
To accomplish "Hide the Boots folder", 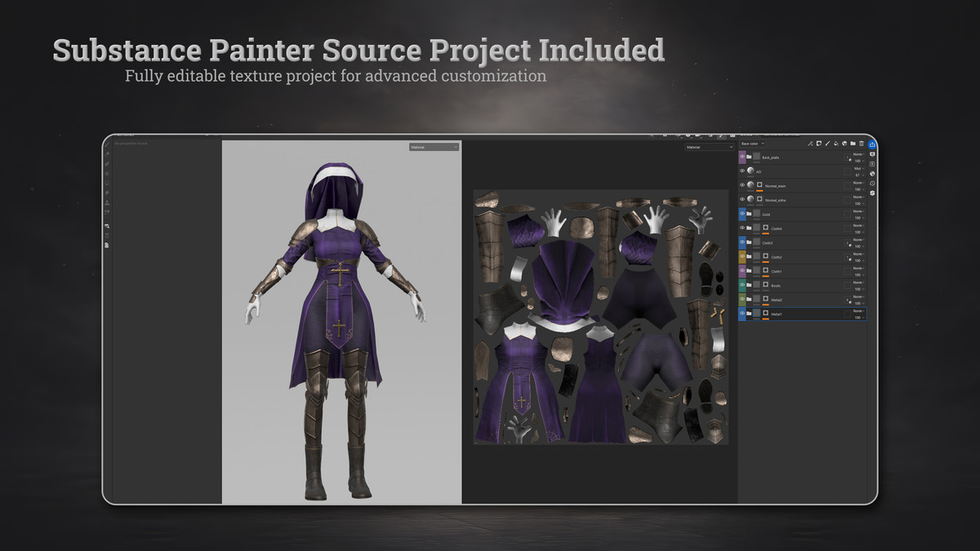I will [x=742, y=286].
